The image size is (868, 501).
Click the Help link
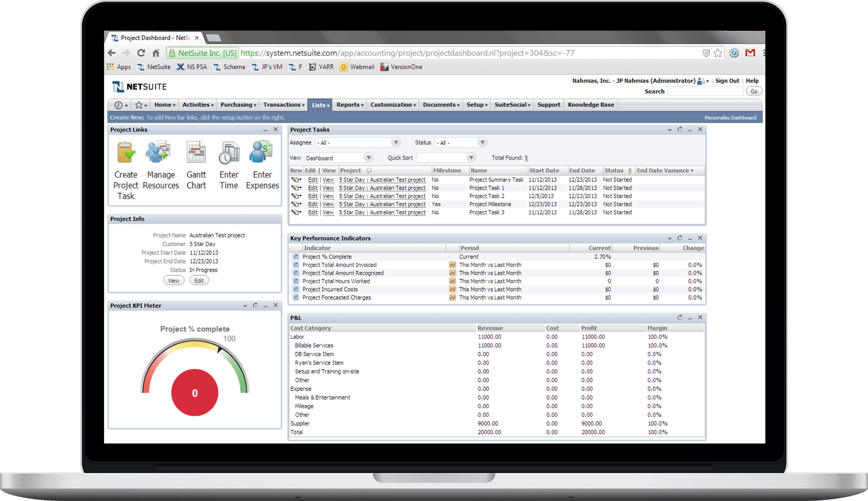click(x=752, y=81)
